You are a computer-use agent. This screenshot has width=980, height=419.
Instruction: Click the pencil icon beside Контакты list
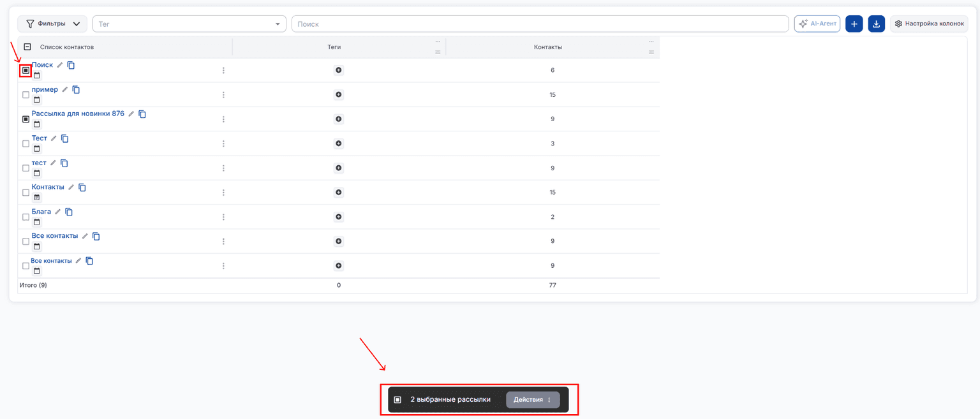(71, 187)
